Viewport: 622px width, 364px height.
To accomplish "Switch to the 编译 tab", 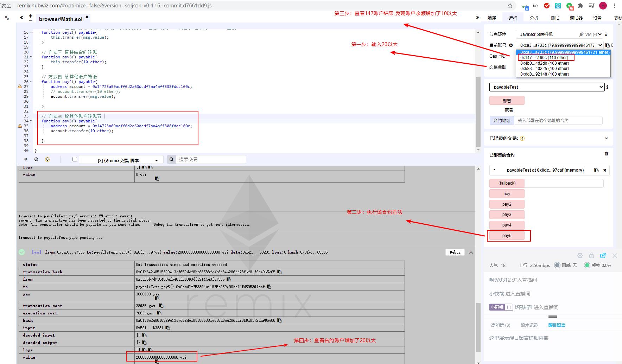I will pos(492,18).
